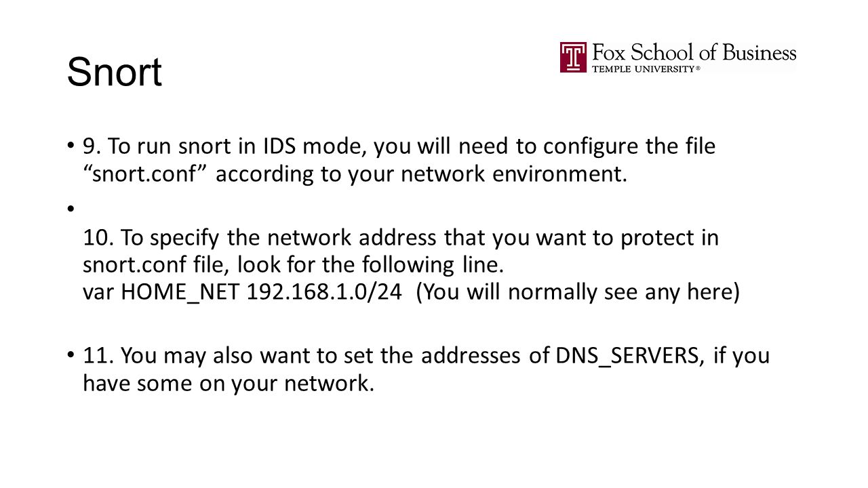This screenshot has height=488, width=868.
Task: Click step number 9 text
Action: pyautogui.click(x=92, y=146)
